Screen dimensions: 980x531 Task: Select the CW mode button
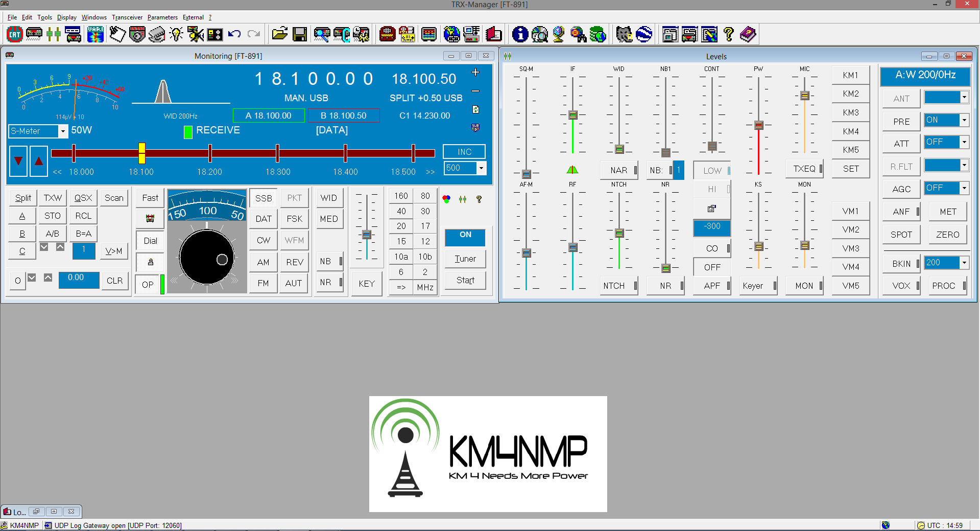(x=264, y=240)
